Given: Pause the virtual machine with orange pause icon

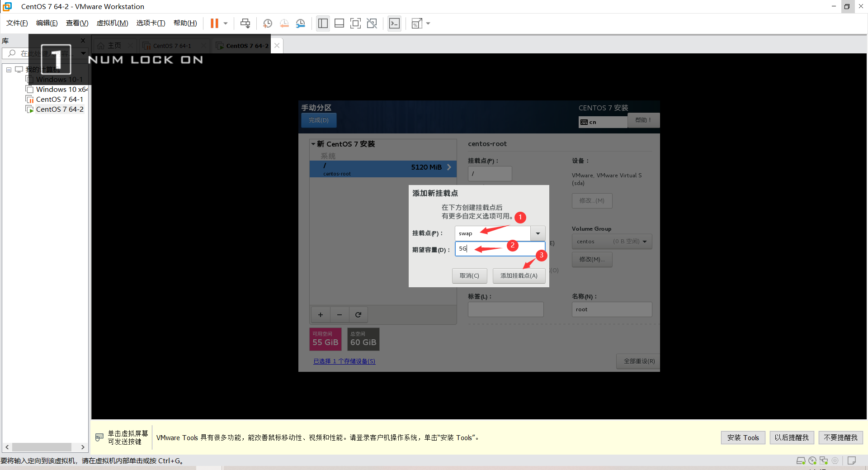Looking at the screenshot, I should [214, 23].
